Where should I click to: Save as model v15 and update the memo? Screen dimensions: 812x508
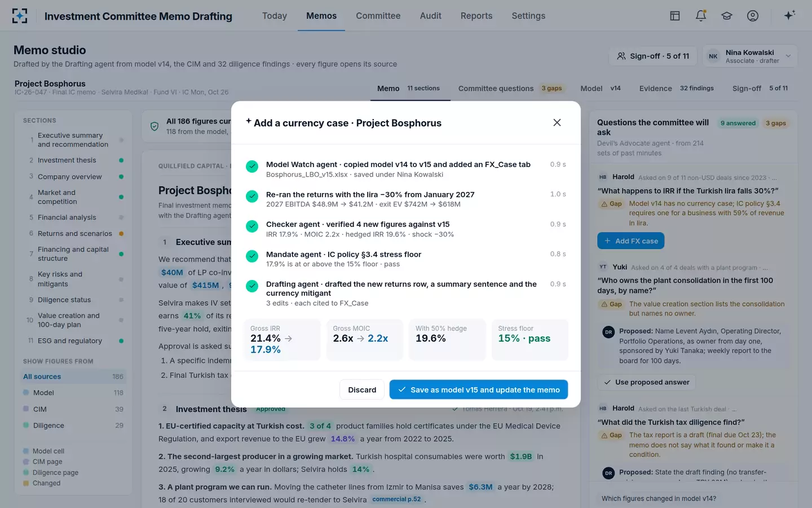[x=479, y=389]
